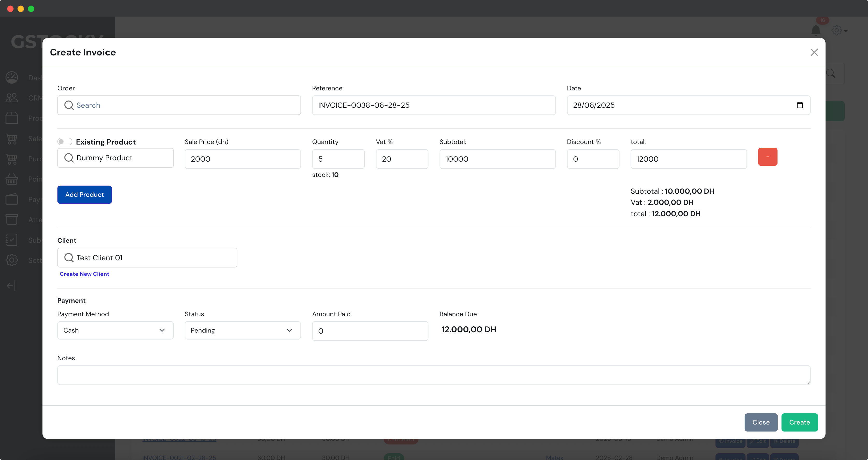Open the Payments section icon
This screenshot has width=868, height=460.
click(x=12, y=199)
